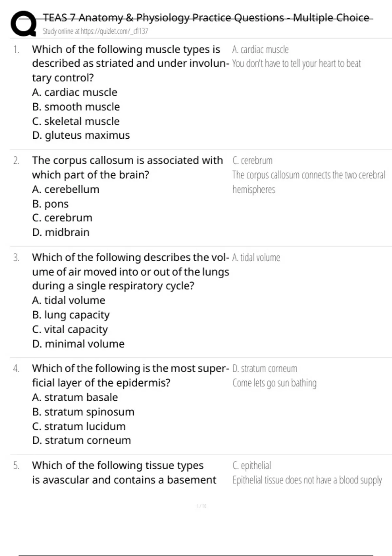Choose D. minimal volume option
The width and height of the screenshot is (392, 556).
pyautogui.click(x=78, y=344)
